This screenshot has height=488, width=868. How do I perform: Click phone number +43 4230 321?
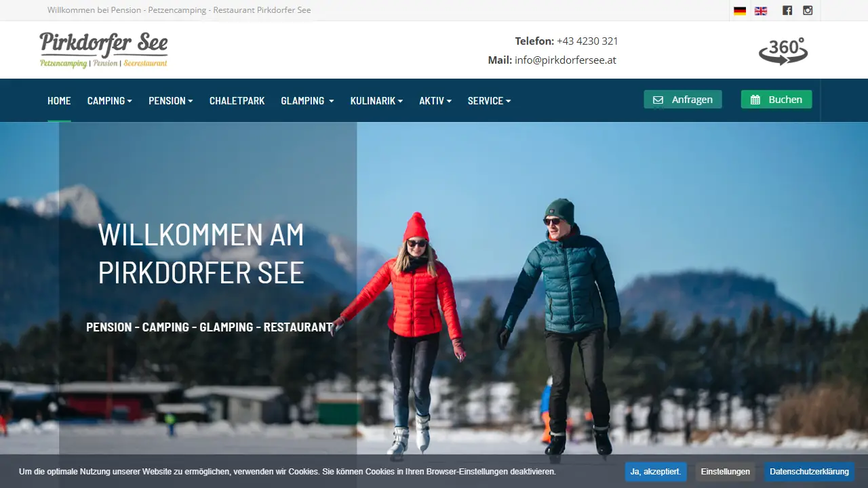[587, 41]
